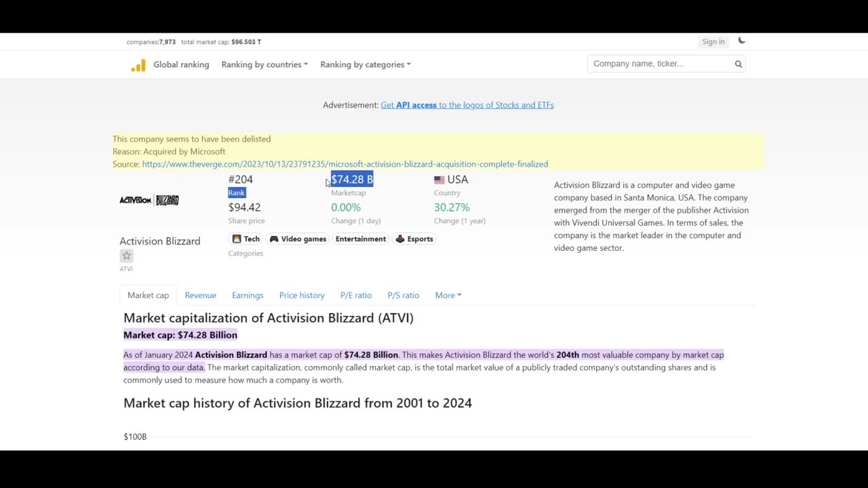
Task: Click the highlighted Rank label
Action: tap(236, 193)
